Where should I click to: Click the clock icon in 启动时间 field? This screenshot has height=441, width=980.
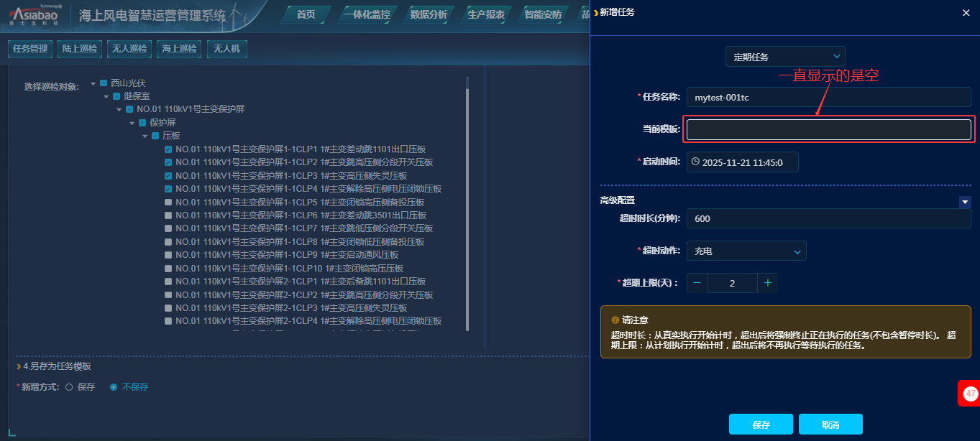tap(695, 162)
